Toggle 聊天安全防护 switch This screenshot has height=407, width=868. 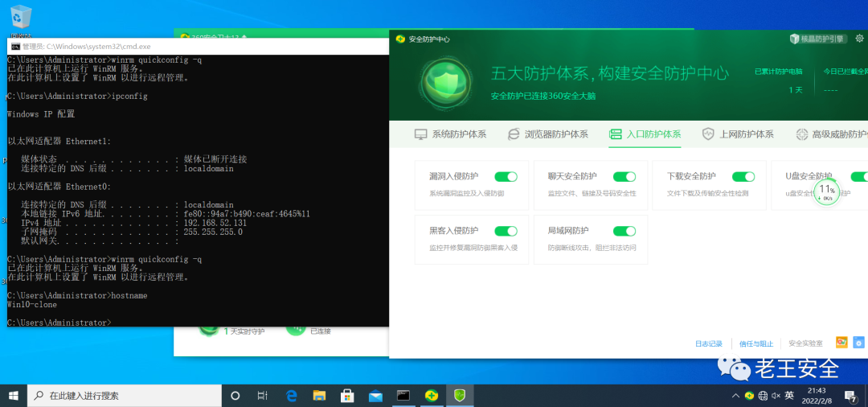(x=624, y=177)
